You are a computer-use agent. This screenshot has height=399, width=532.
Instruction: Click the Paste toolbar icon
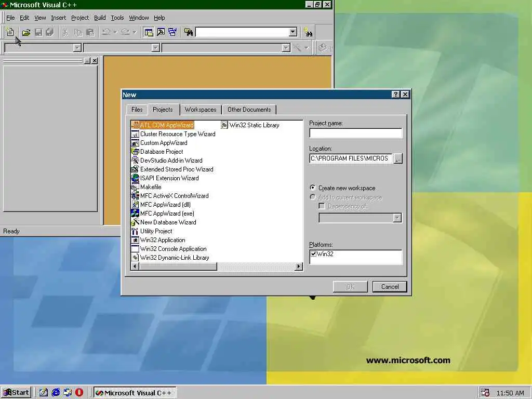tap(90, 32)
